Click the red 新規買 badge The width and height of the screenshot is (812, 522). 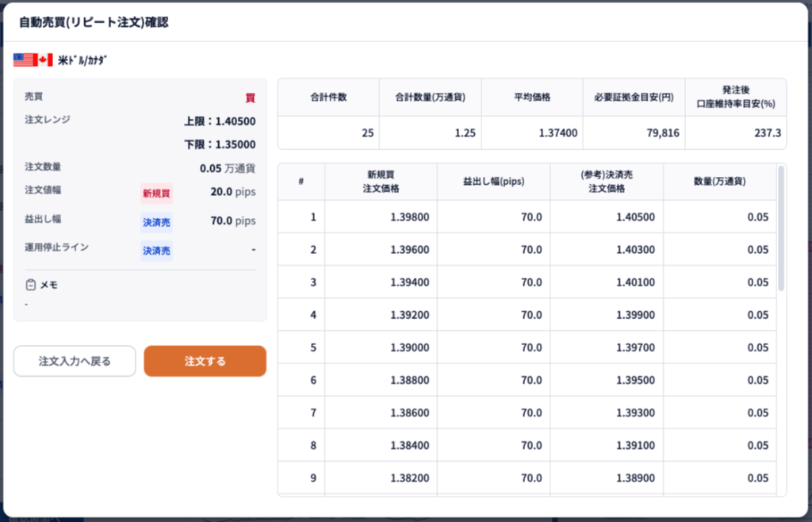[156, 193]
